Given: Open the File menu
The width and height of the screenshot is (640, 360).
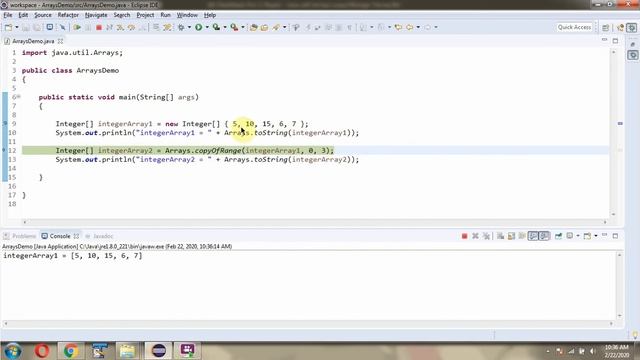Looking at the screenshot, I should pos(7,15).
